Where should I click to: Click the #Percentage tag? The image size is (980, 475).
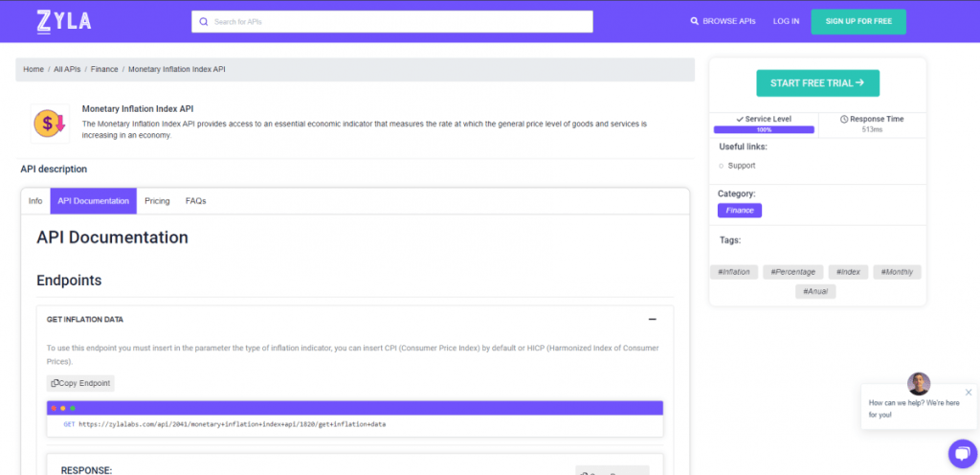793,272
